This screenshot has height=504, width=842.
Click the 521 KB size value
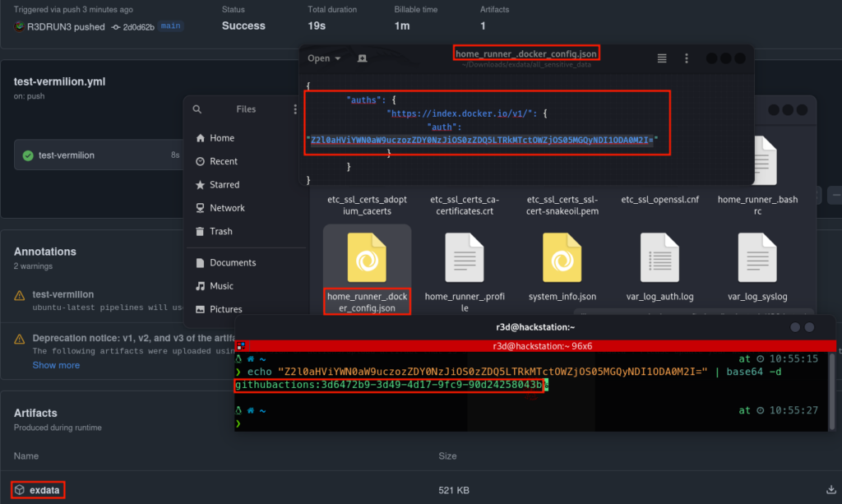pyautogui.click(x=454, y=490)
